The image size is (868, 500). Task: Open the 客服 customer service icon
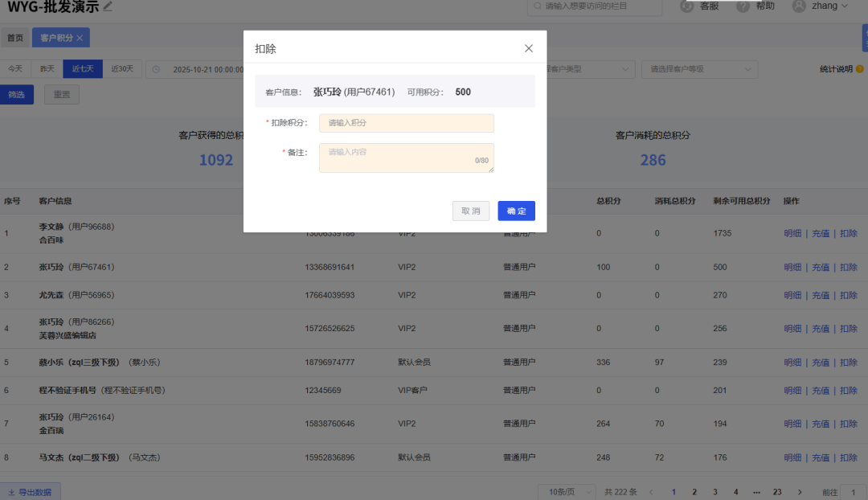pos(688,6)
